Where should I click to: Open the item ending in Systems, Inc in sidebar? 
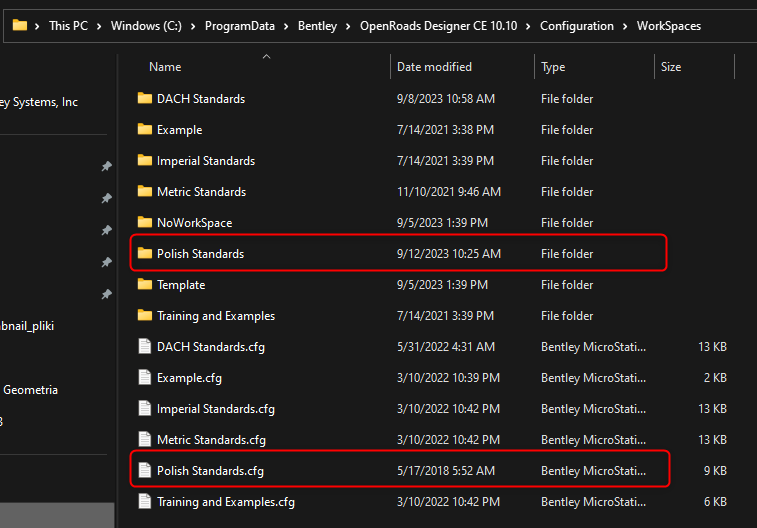tap(39, 102)
